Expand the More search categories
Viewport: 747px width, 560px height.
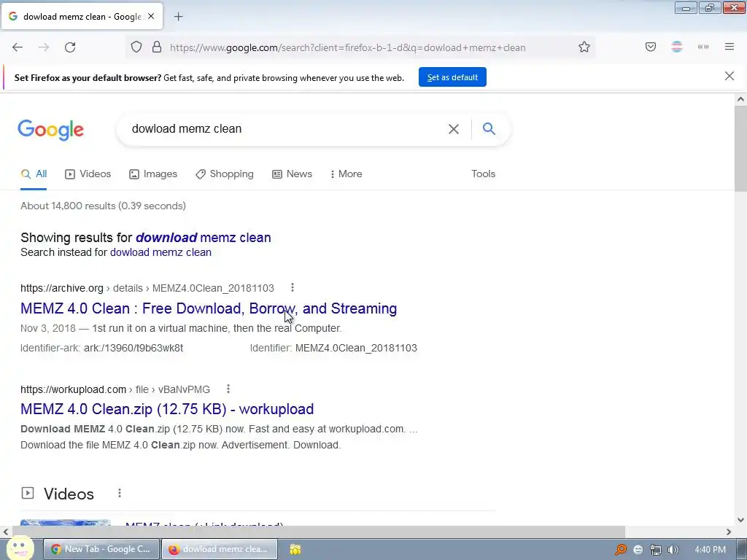(x=347, y=174)
